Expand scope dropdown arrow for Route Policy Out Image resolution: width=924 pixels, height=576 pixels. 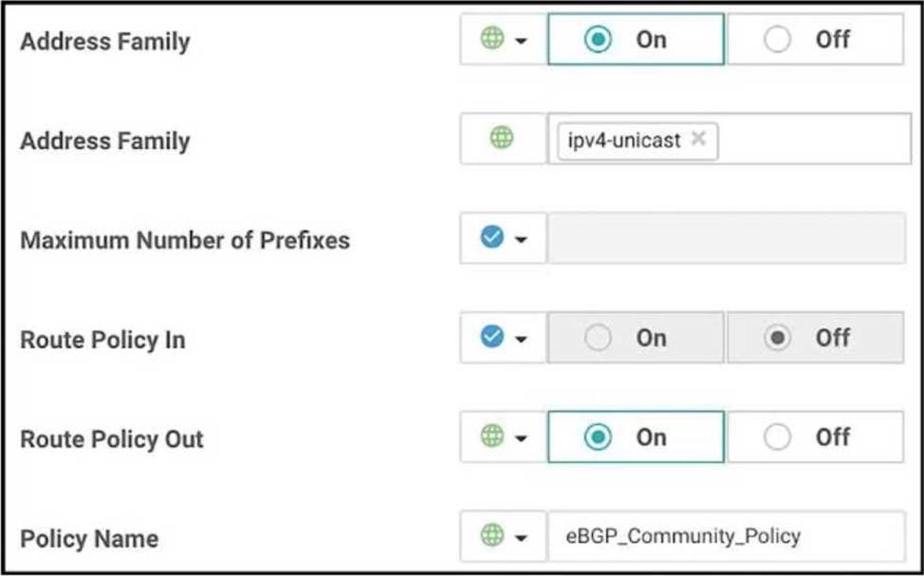click(521, 438)
